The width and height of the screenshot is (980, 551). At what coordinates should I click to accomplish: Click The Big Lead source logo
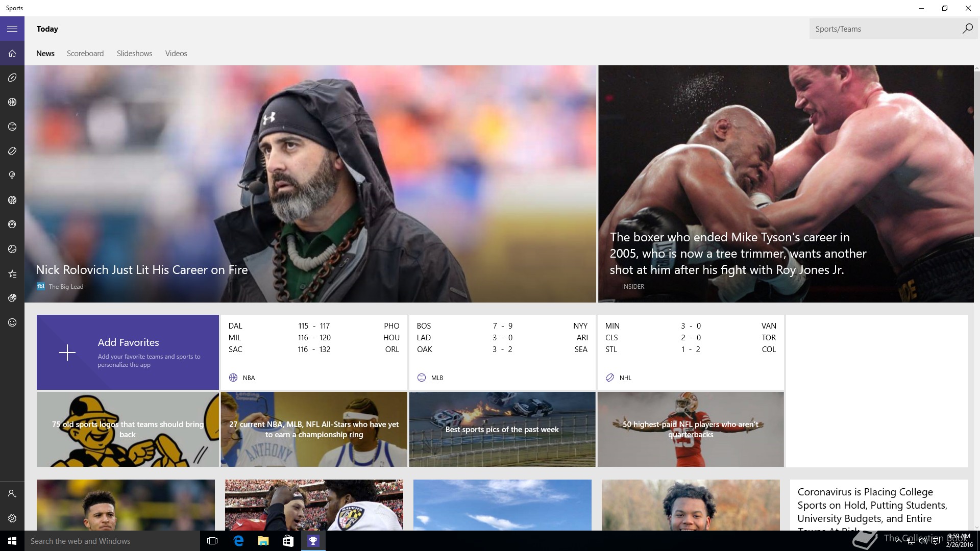tap(41, 286)
